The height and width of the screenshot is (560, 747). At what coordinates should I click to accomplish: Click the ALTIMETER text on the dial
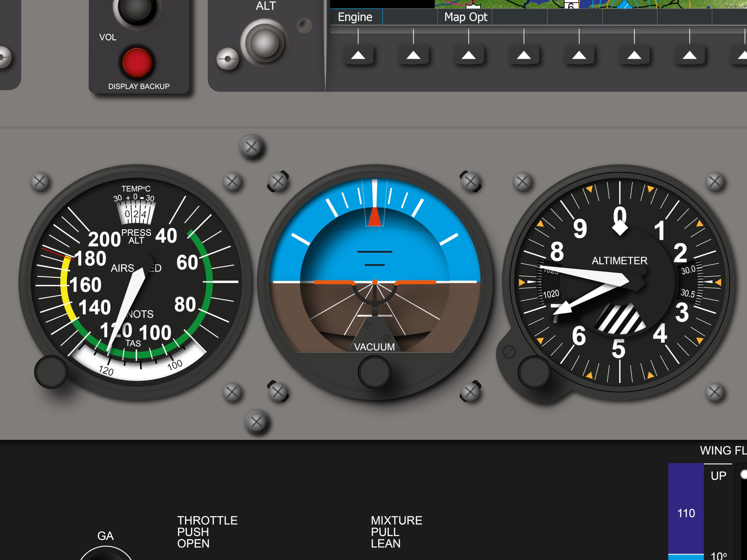pos(619,260)
